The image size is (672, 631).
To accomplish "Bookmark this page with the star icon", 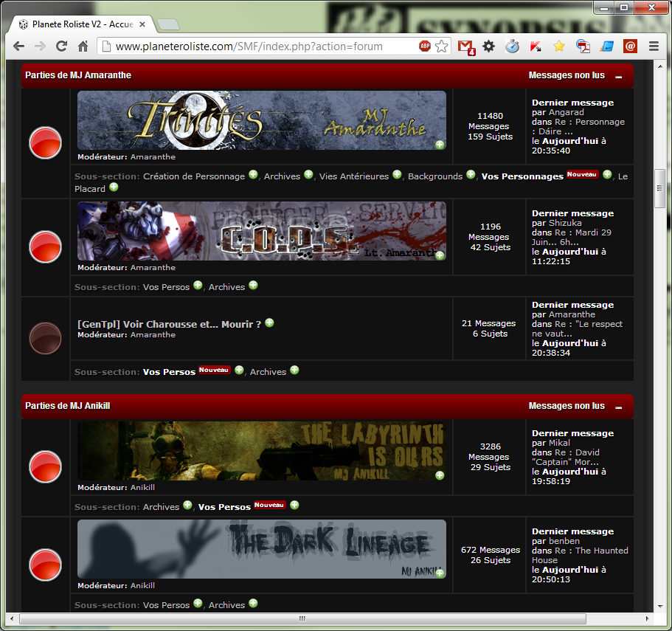I will point(441,46).
